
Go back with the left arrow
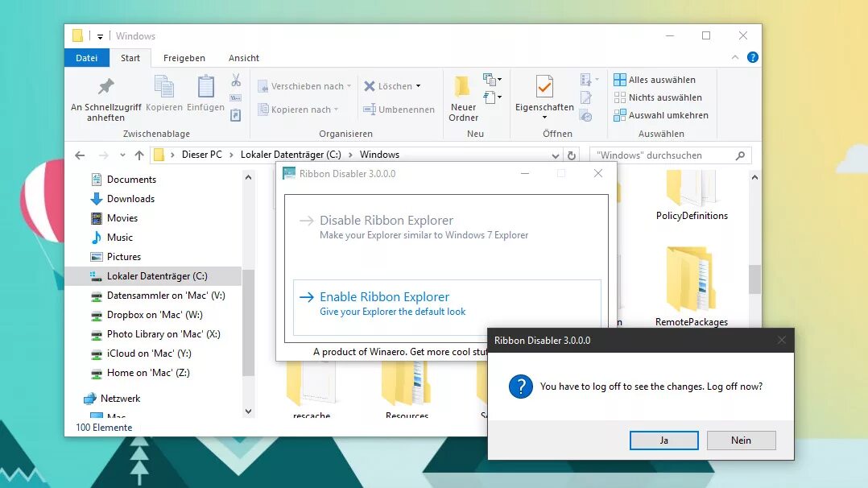pyautogui.click(x=80, y=155)
